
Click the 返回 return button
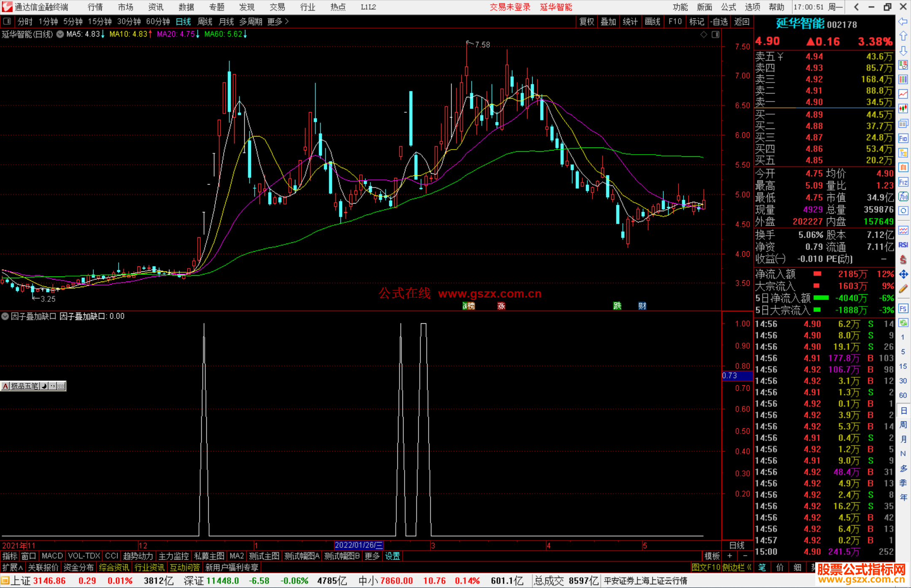(742, 21)
